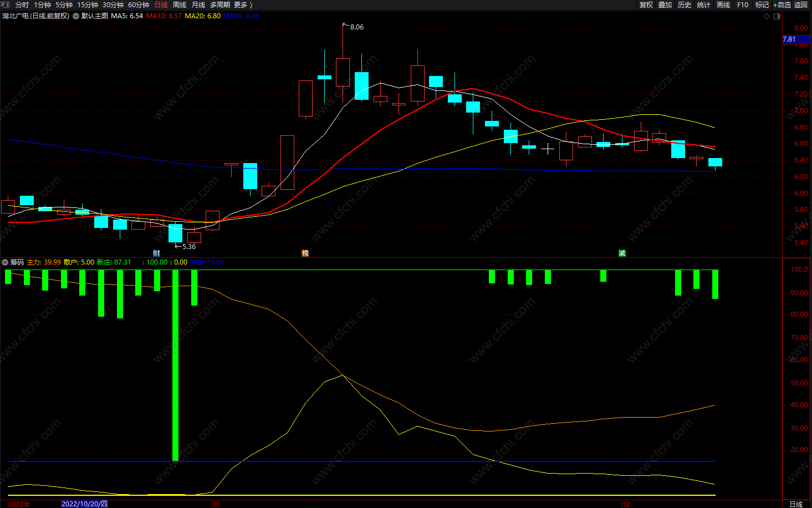This screenshot has height=508, width=812.
Task: Switch to 日线 daily chart
Action: [x=161, y=5]
